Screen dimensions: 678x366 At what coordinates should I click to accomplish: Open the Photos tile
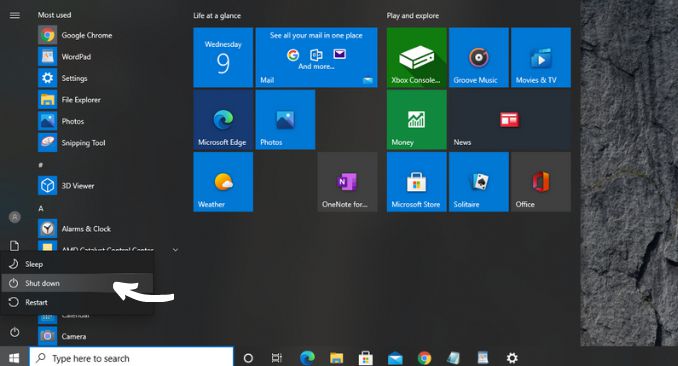(x=285, y=120)
